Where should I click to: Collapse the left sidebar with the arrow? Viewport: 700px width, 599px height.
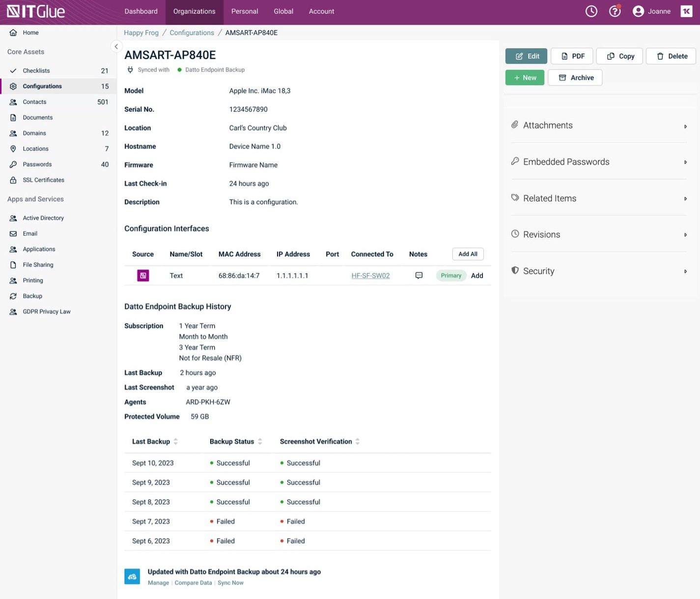coord(116,46)
